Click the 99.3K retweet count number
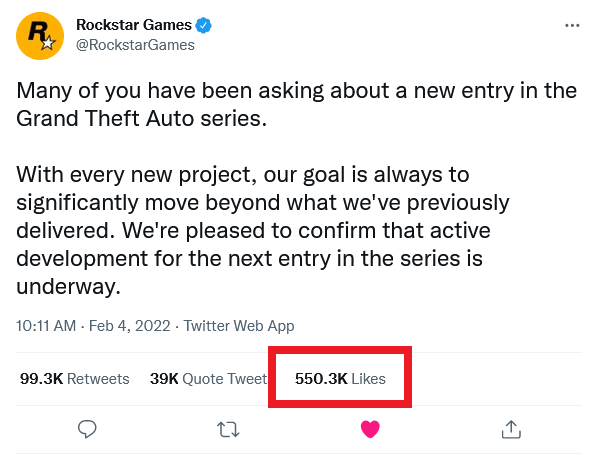 coord(41,379)
